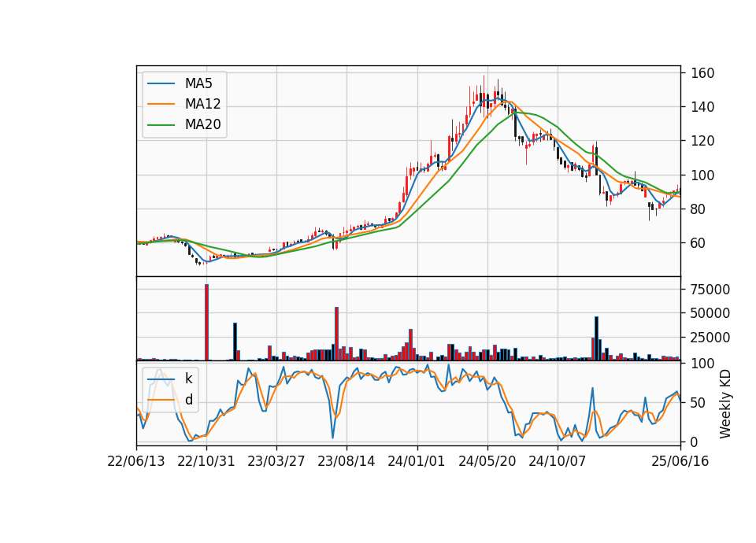756x543 pixels.
Task: Click the 0 KD axis label
Action: pos(695,441)
